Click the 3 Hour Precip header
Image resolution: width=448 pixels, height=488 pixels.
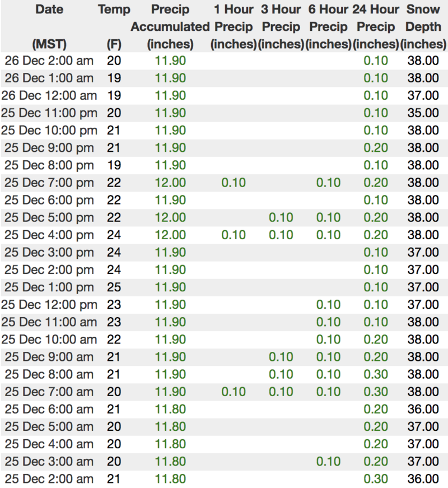click(x=282, y=26)
